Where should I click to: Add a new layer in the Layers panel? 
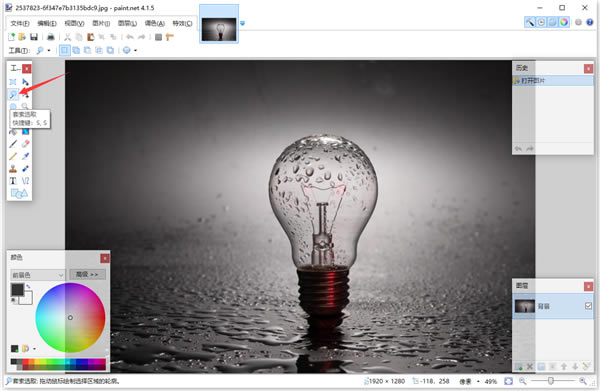pos(518,367)
